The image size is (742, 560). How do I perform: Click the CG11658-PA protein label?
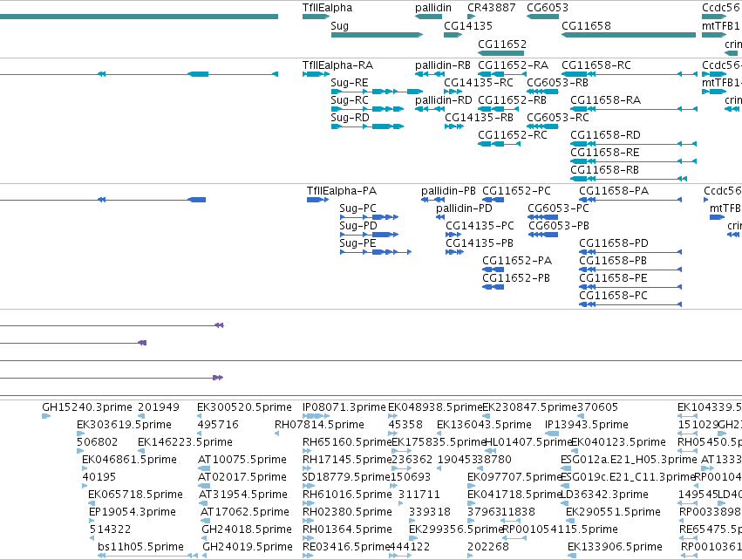point(614,191)
